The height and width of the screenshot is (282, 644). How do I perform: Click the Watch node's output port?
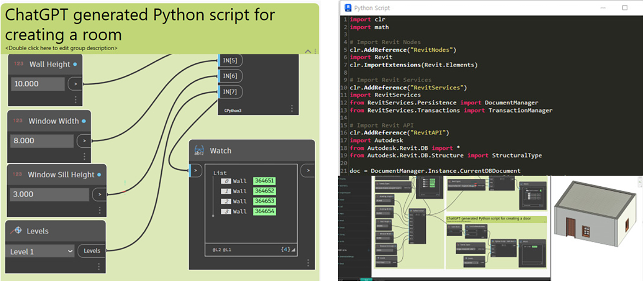308,171
